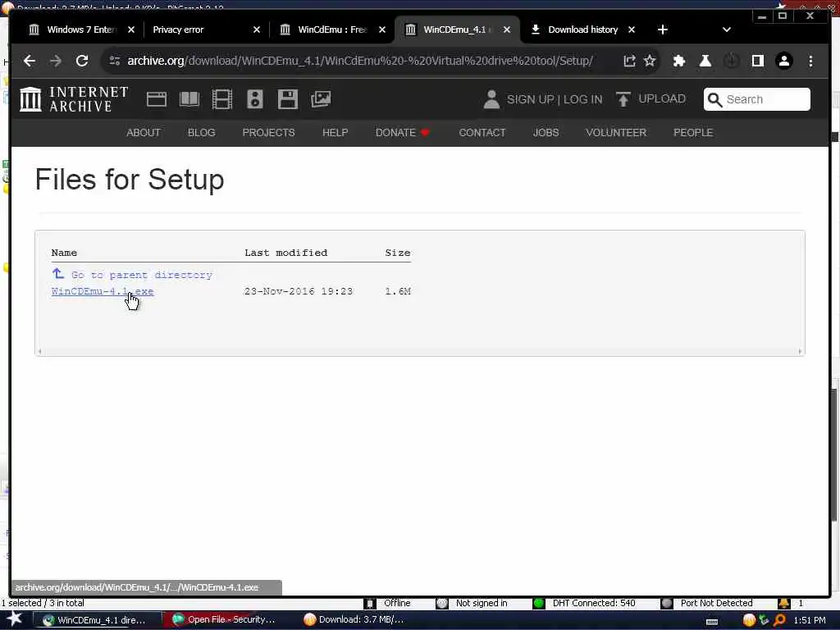
Task: Click the share page icon
Action: click(629, 61)
